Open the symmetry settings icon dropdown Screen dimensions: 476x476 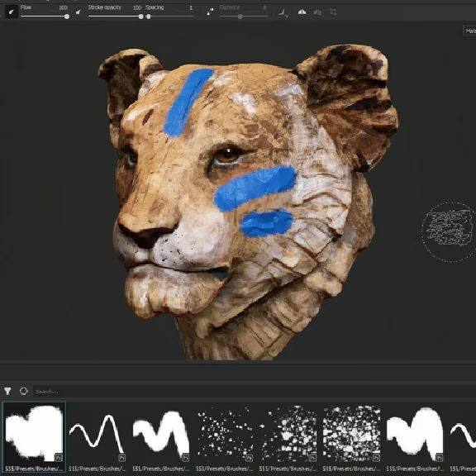pyautogui.click(x=317, y=12)
